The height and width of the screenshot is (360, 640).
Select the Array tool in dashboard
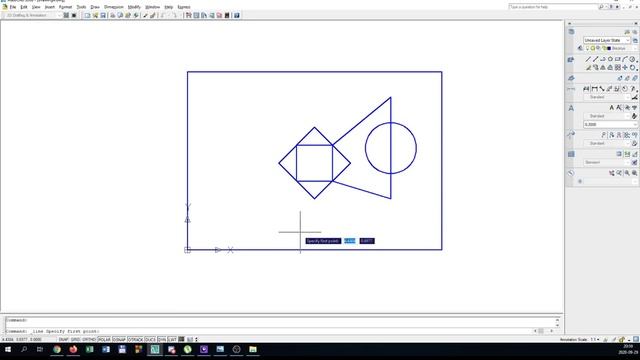618,67
